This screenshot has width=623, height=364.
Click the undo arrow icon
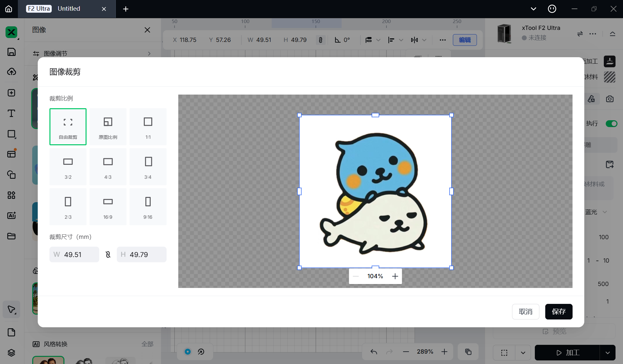point(374,352)
